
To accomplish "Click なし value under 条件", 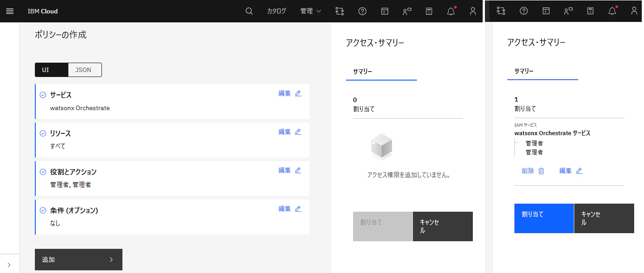I will (x=55, y=223).
